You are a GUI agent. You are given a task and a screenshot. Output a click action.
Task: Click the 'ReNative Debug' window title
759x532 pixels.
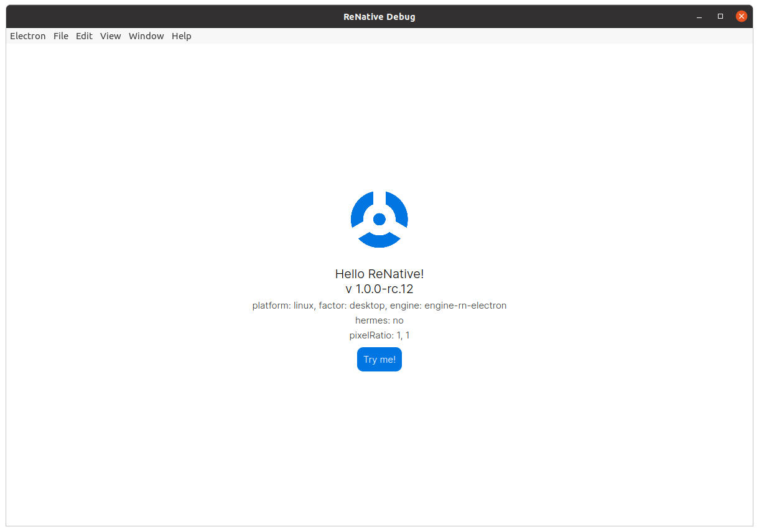[379, 17]
